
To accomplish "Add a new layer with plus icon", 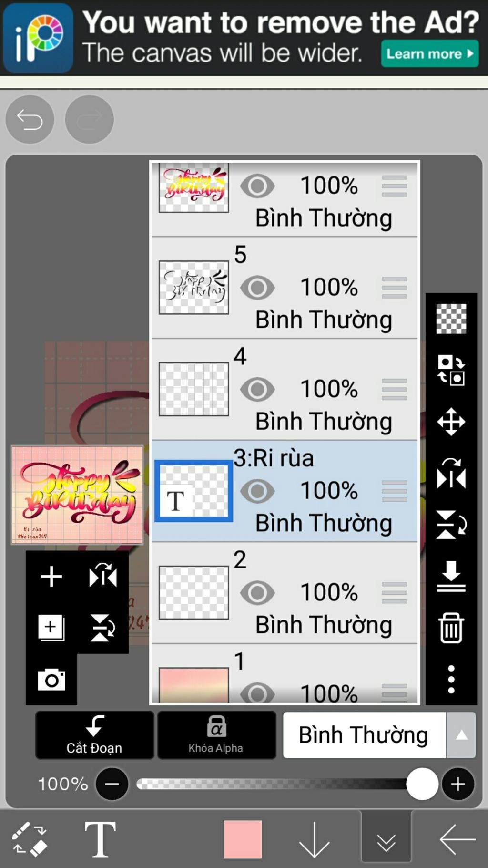I will 51,576.
